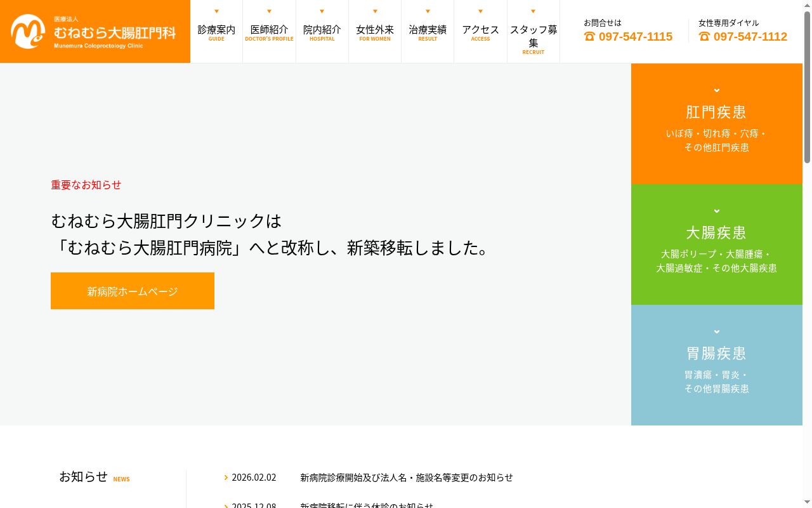The image size is (812, 508).
Task: Click chevron on 大腸疾患 panel
Action: 717,211
